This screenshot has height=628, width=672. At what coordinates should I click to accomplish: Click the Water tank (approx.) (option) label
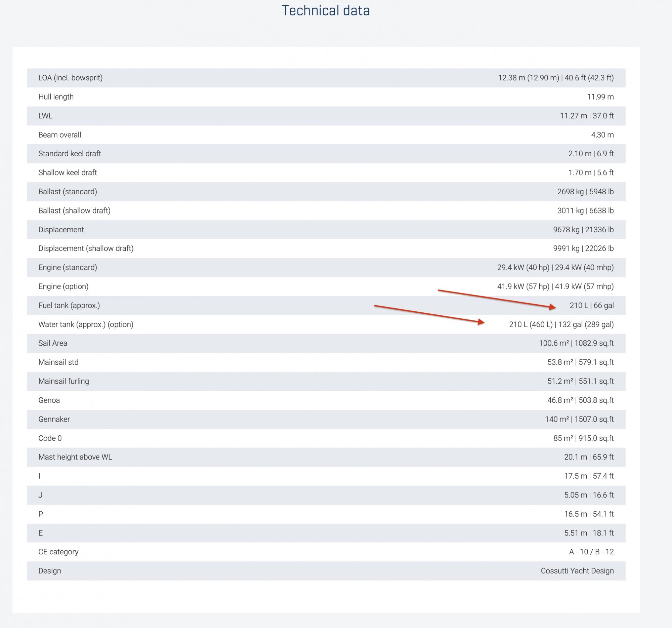click(x=86, y=324)
